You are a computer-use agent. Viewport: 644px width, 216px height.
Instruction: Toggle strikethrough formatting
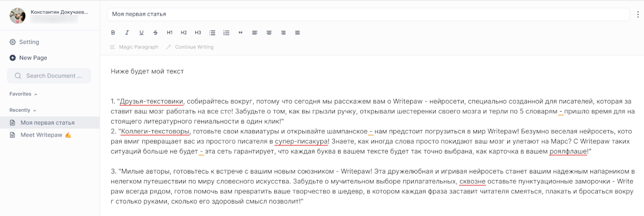pos(155,33)
